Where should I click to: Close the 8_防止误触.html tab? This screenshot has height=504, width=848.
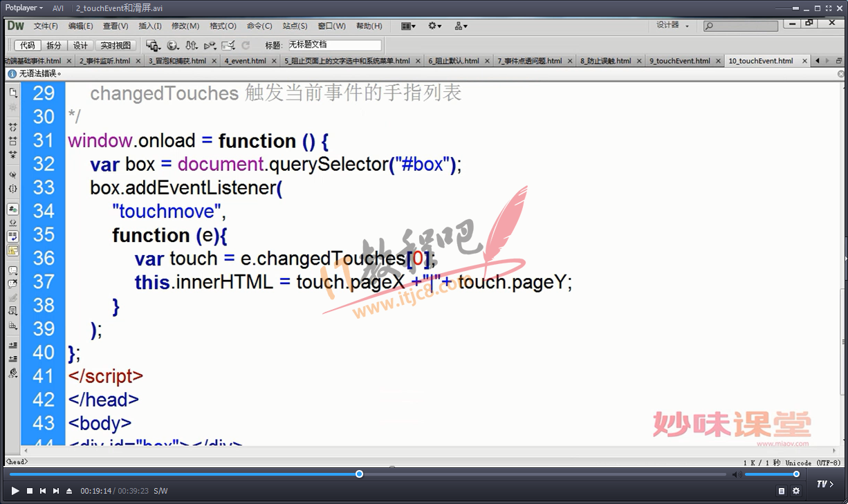(638, 61)
